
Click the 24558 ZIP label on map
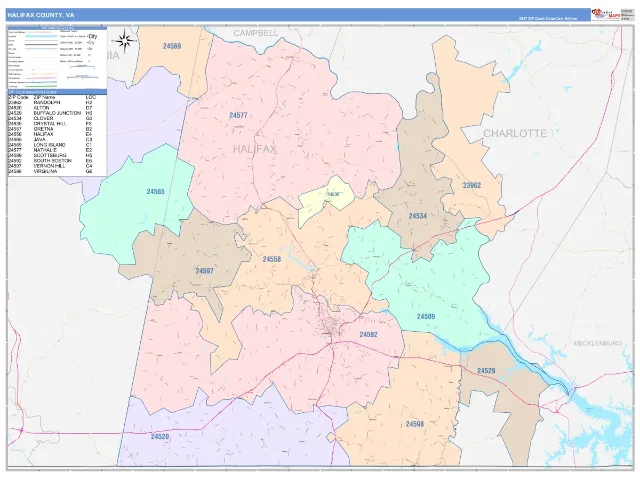point(271,259)
